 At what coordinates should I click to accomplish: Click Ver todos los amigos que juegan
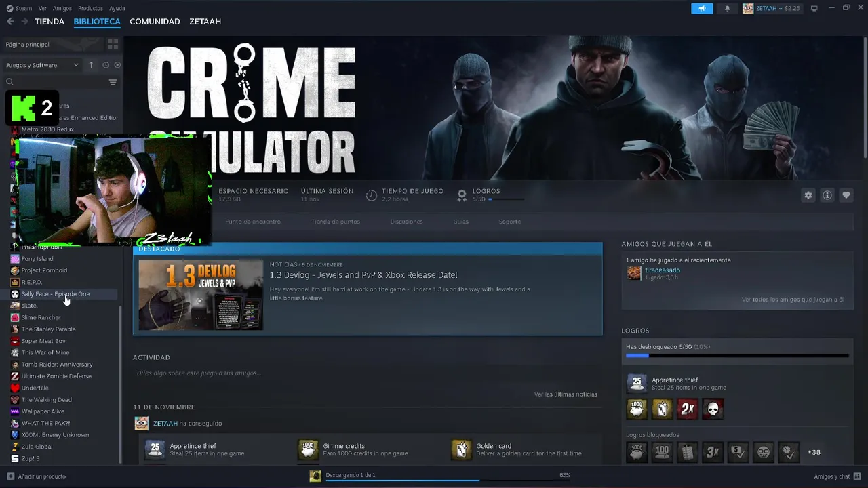click(x=793, y=299)
